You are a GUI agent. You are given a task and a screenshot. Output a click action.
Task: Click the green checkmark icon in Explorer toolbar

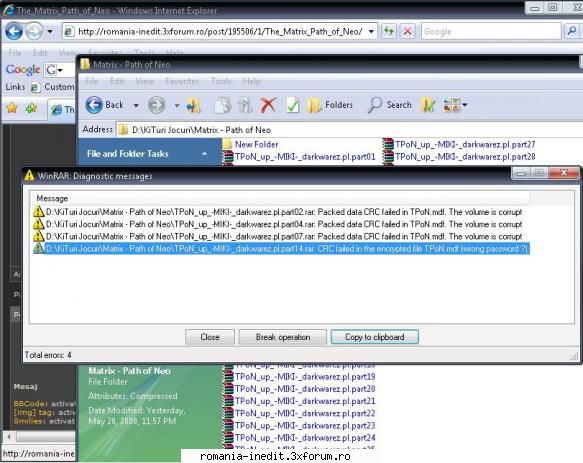(293, 105)
